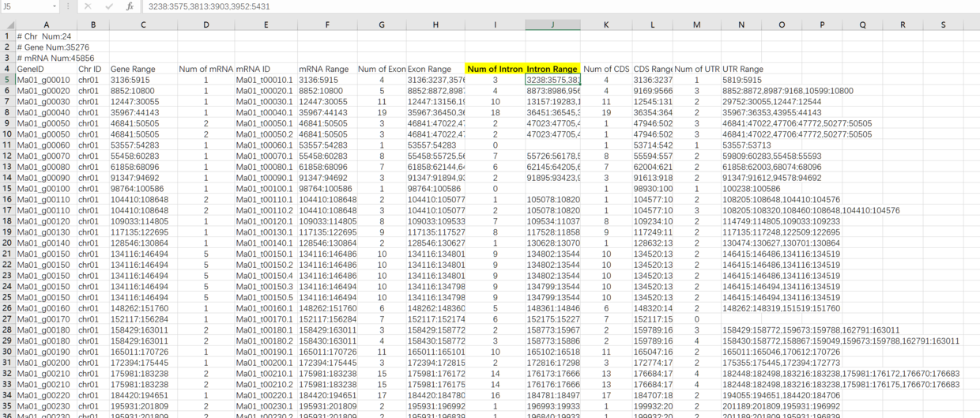
Task: Click into the formula bar text field
Action: coord(560,6)
